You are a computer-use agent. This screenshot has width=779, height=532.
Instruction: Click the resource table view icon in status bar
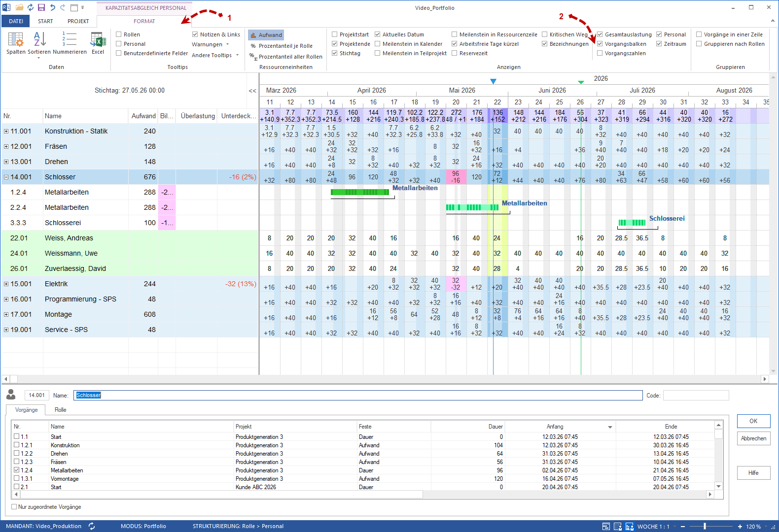click(618, 527)
